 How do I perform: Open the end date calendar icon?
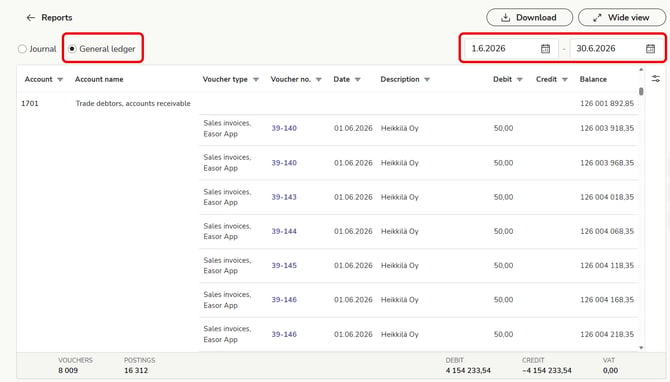pyautogui.click(x=650, y=49)
